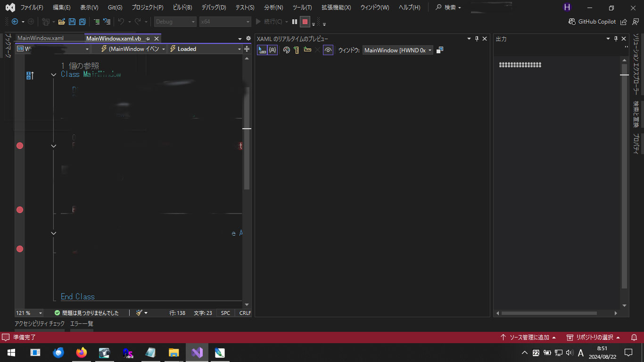Click the CRLF line ending indicator
644x362 pixels.
pyautogui.click(x=245, y=313)
